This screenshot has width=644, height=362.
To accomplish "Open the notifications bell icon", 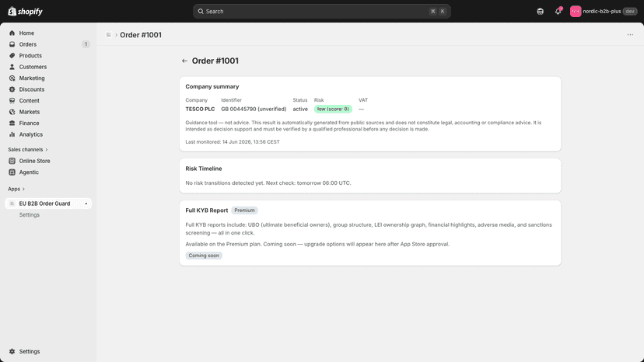I will coord(558,12).
